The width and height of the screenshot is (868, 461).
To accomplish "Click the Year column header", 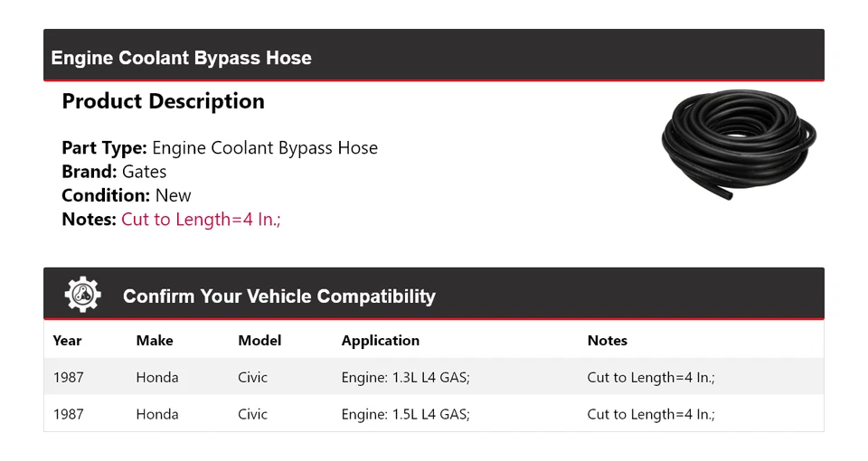I will click(x=67, y=341).
